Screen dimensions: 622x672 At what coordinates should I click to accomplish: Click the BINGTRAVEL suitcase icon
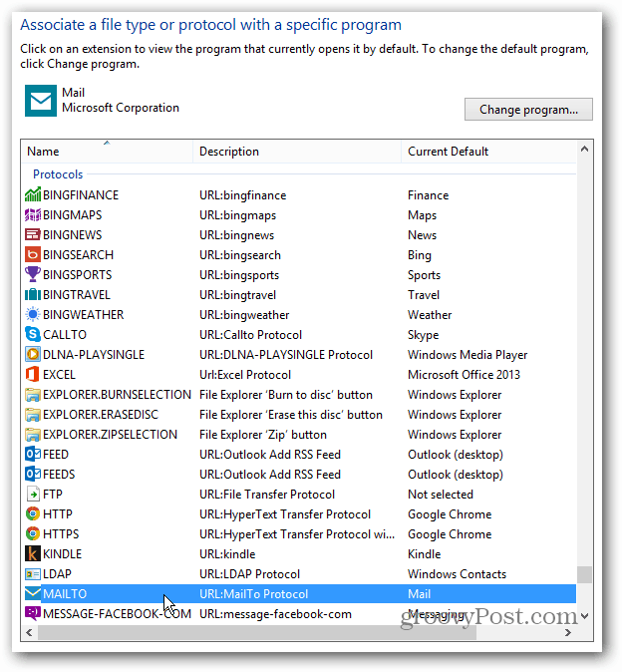(x=33, y=294)
